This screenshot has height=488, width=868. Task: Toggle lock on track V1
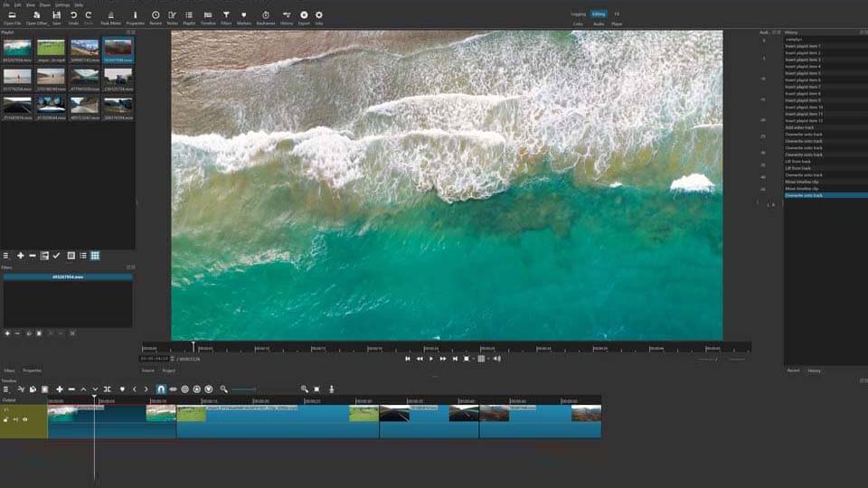(x=6, y=419)
